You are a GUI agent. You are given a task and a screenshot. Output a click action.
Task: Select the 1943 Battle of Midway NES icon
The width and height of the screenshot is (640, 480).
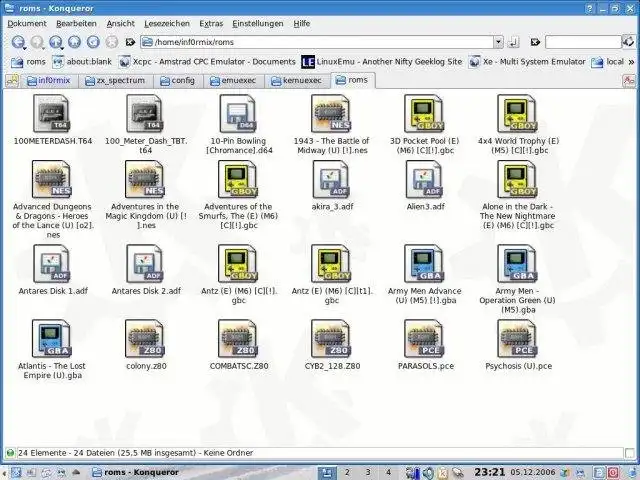[331, 113]
